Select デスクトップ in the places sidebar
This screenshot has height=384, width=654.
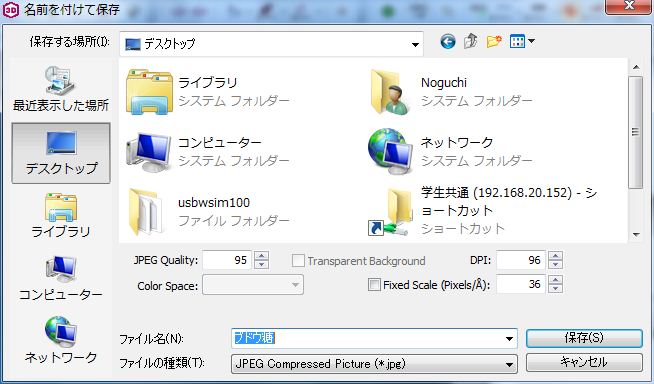click(61, 153)
